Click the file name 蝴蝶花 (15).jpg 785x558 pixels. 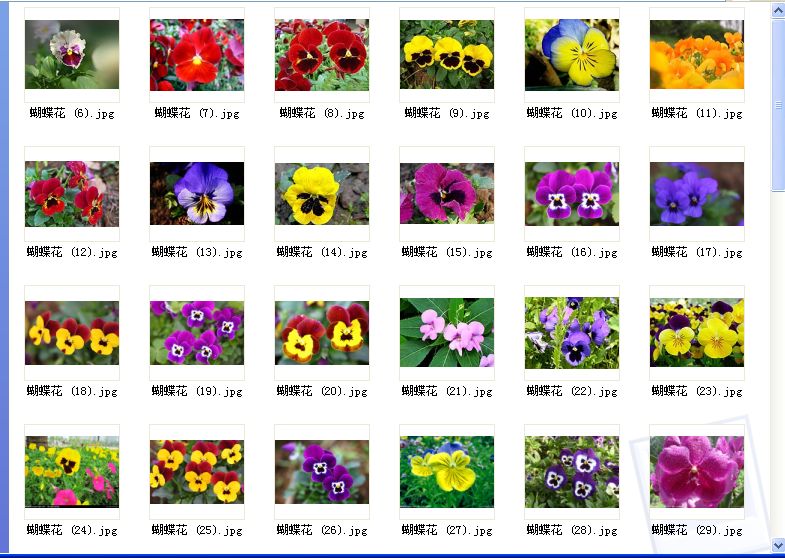coord(447,253)
